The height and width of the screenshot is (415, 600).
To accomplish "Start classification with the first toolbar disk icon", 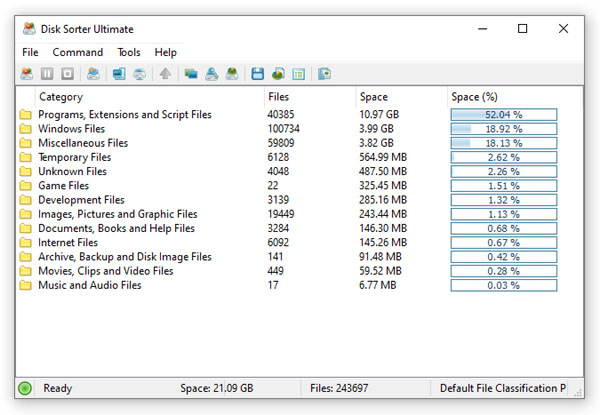I will pyautogui.click(x=26, y=73).
